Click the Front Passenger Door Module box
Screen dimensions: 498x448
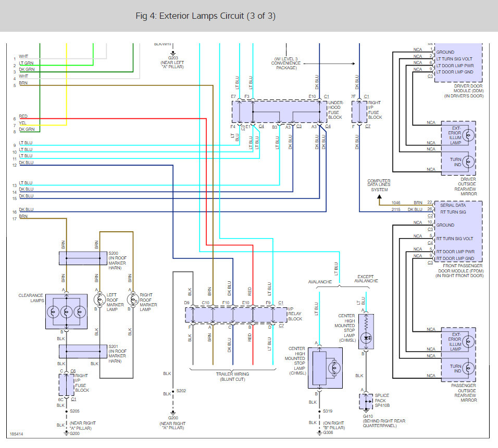[x=458, y=231]
